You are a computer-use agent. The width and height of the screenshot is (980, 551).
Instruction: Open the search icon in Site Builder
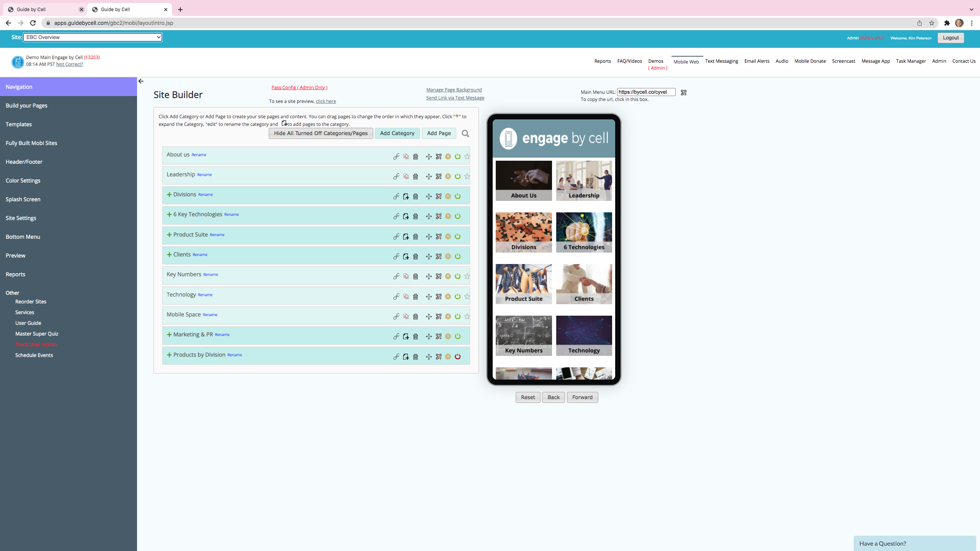[x=465, y=134]
